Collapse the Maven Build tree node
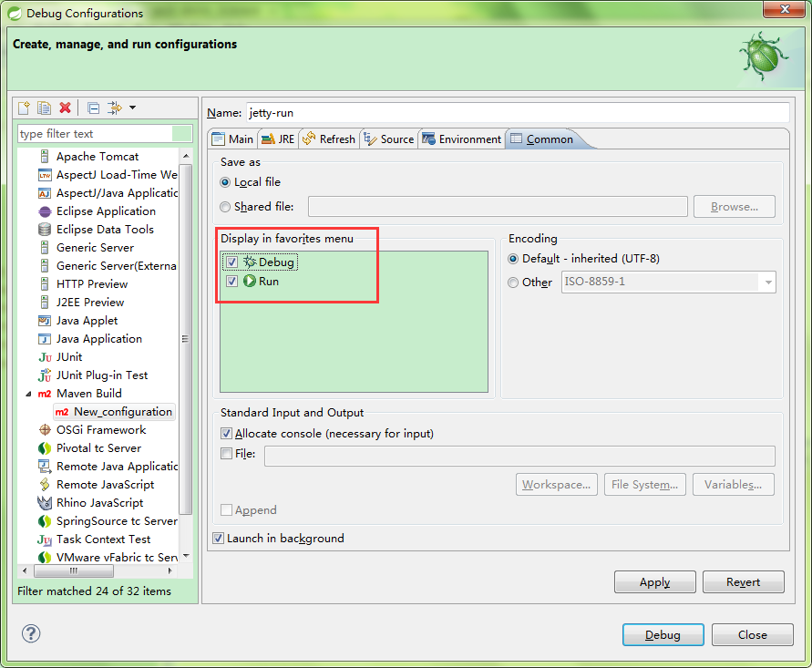The image size is (812, 668). [28, 394]
